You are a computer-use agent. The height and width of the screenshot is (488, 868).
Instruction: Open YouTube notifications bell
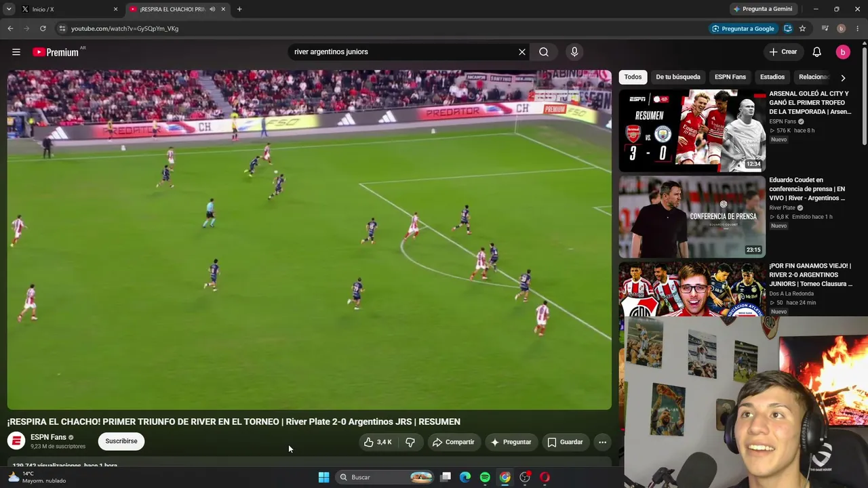coord(817,52)
